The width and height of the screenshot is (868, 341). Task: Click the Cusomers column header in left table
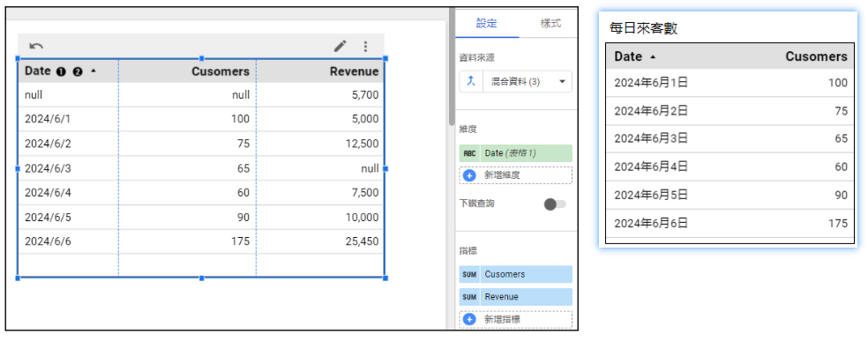coord(221,71)
